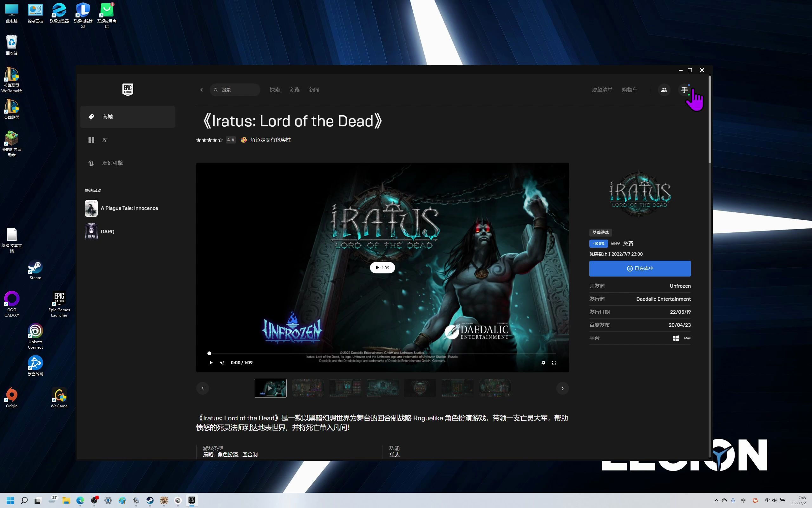Open the Windows Start menu
The height and width of the screenshot is (508, 812).
(10, 501)
